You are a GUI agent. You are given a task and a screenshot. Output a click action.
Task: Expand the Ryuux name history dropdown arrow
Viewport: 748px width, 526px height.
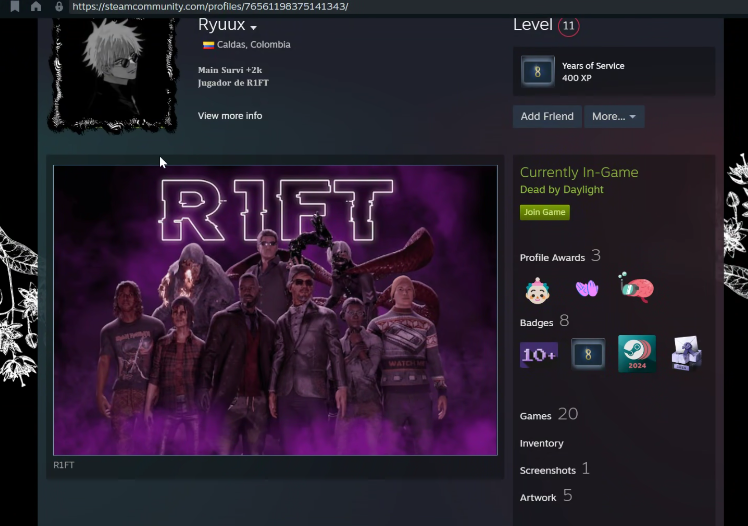click(253, 28)
